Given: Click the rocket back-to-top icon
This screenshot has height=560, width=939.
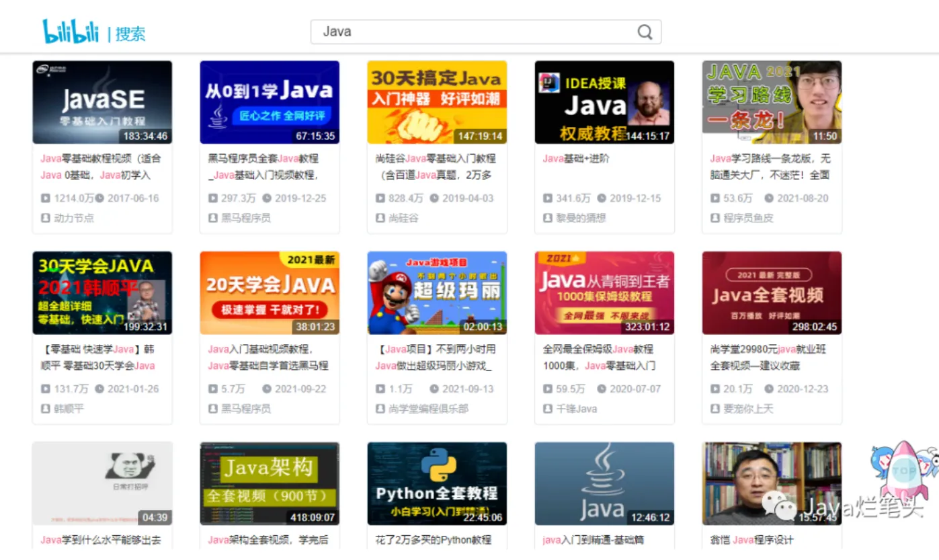Looking at the screenshot, I should click(x=903, y=472).
